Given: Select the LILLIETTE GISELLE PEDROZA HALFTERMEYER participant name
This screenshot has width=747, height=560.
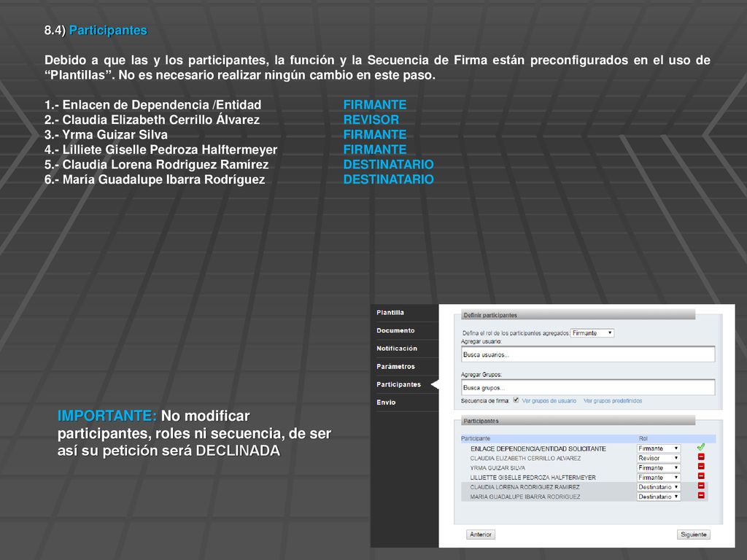Looking at the screenshot, I should pyautogui.click(x=533, y=478).
